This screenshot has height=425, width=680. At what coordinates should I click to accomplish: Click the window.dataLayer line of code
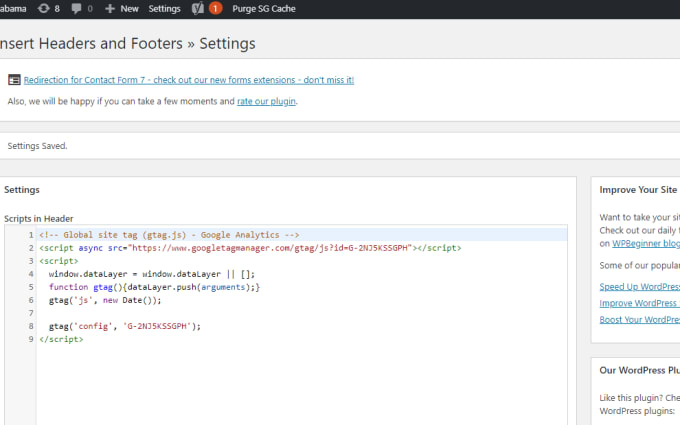pos(152,274)
